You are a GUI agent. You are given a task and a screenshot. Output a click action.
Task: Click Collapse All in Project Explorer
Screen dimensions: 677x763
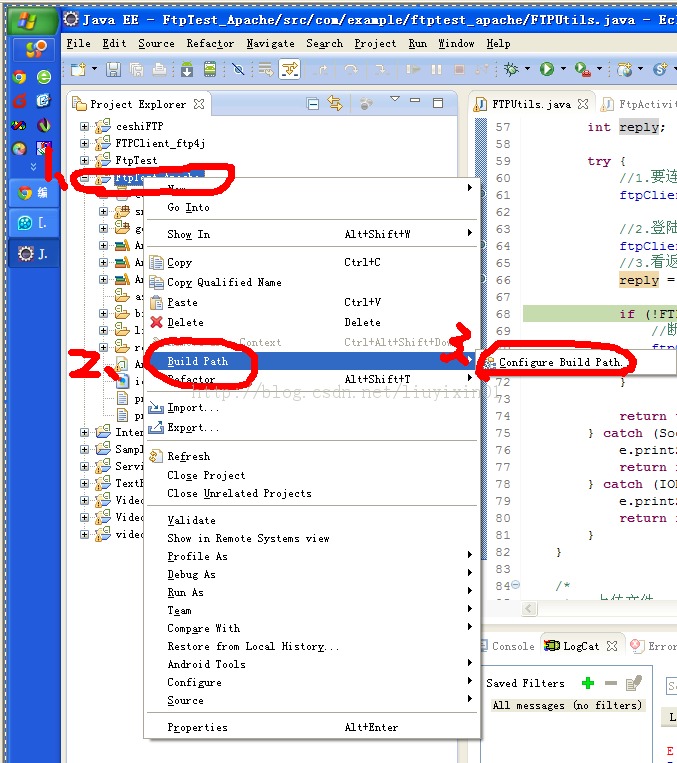(x=313, y=103)
